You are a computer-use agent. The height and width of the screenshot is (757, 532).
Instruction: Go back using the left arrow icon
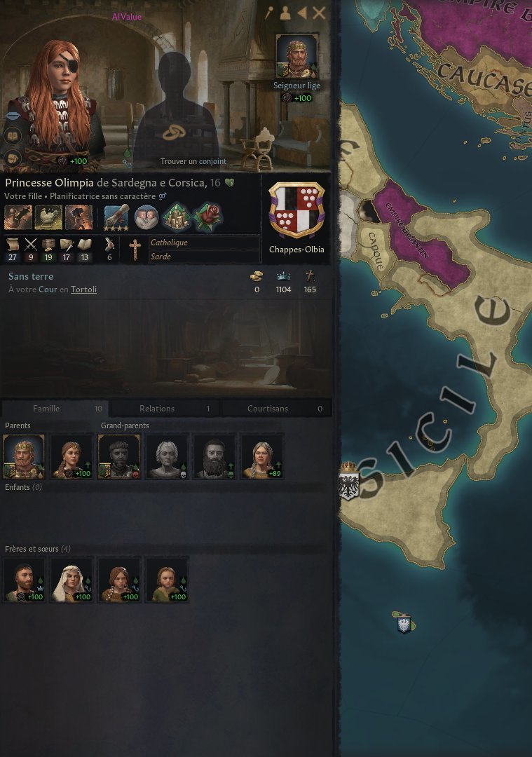click(x=302, y=13)
